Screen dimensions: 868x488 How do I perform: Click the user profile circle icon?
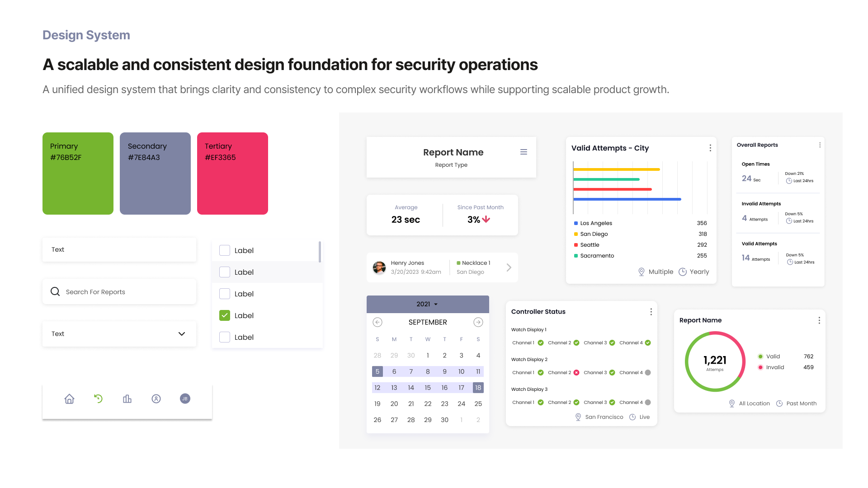click(x=156, y=399)
